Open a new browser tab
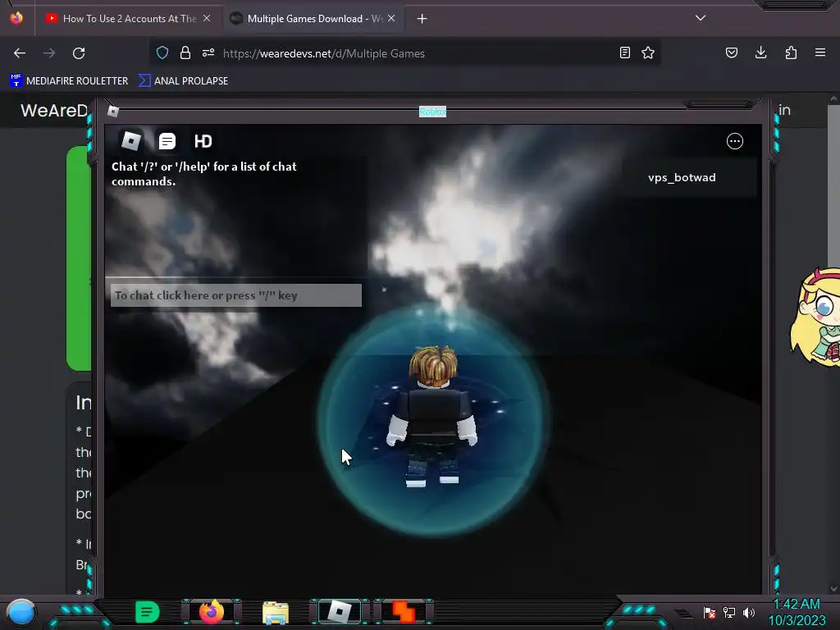This screenshot has width=840, height=630. click(422, 19)
